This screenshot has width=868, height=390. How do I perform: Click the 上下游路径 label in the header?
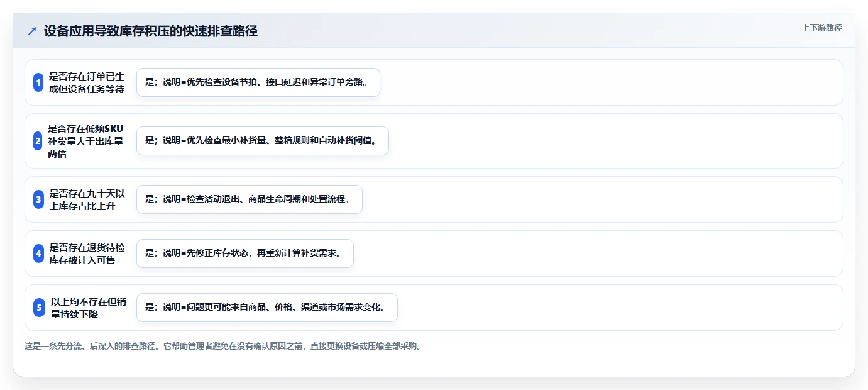point(821,28)
